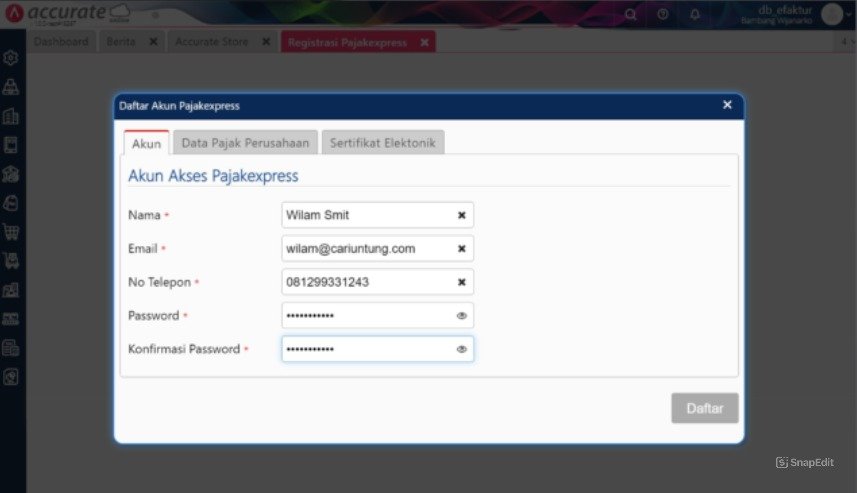
Task: Close the Daftar Akun Pajakexpress dialog
Action: 727,105
